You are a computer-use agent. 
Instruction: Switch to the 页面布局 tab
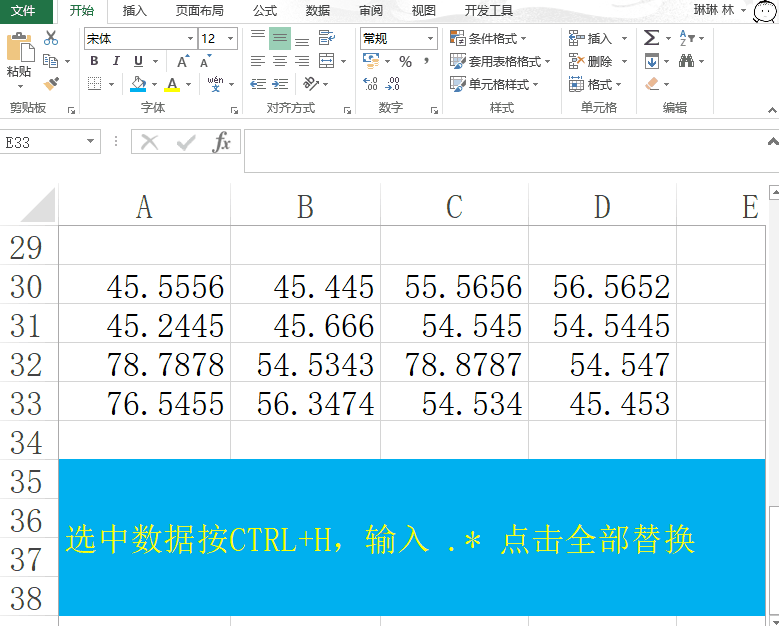click(x=199, y=11)
